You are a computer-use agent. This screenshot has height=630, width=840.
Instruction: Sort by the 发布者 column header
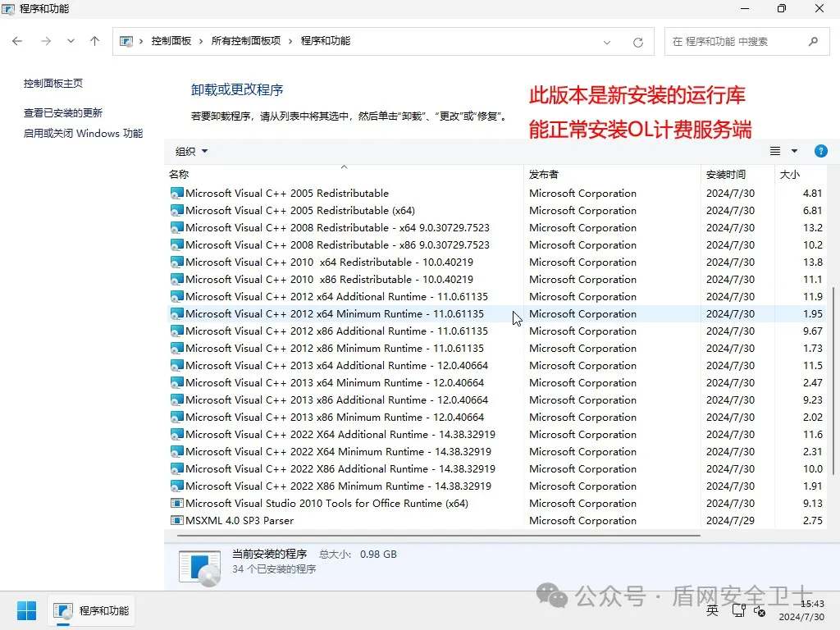[612, 174]
